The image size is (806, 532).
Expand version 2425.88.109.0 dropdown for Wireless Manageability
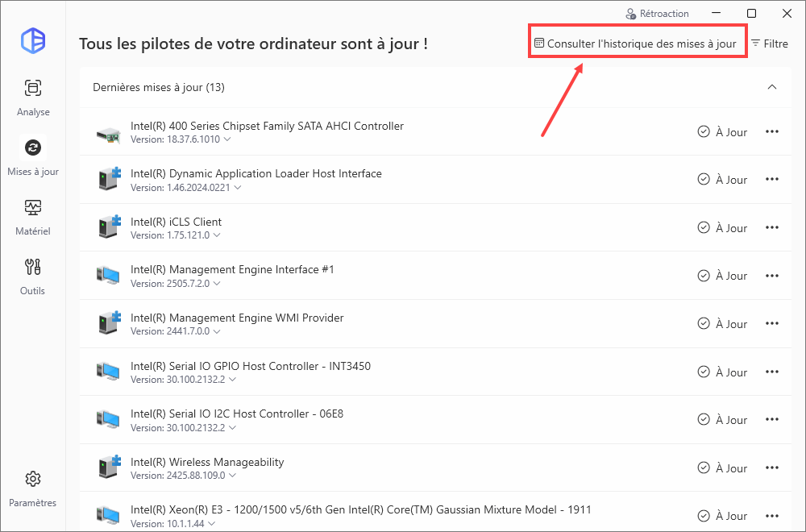click(x=232, y=476)
